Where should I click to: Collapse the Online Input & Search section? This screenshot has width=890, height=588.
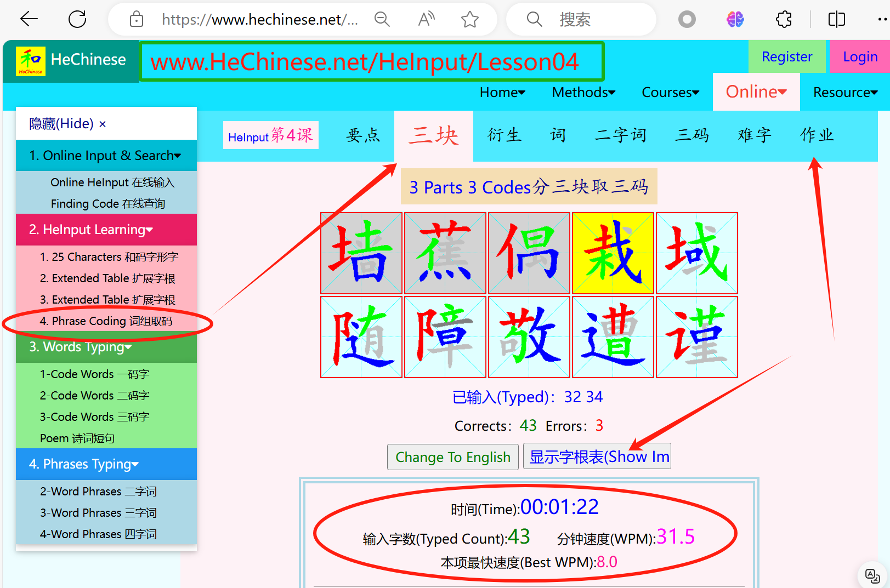106,156
